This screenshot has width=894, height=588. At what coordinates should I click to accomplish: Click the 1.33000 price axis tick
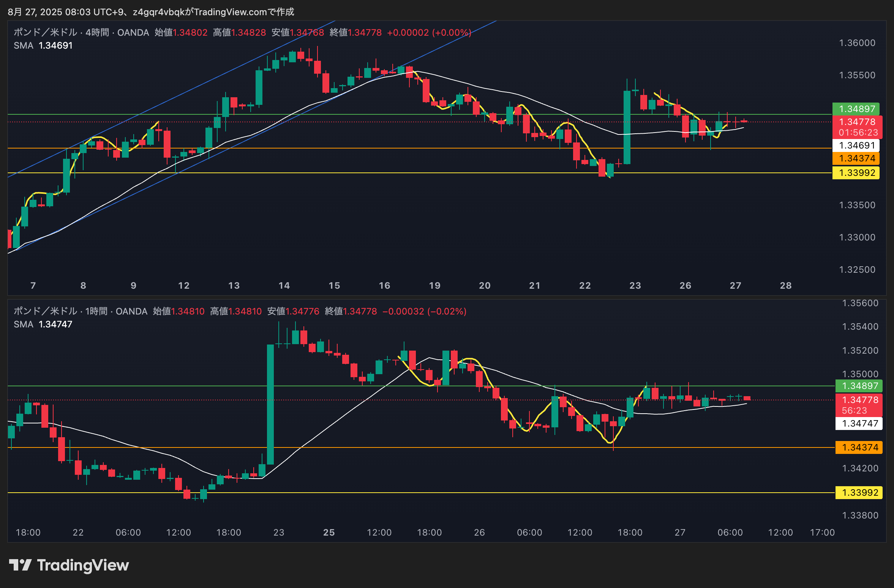[857, 237]
